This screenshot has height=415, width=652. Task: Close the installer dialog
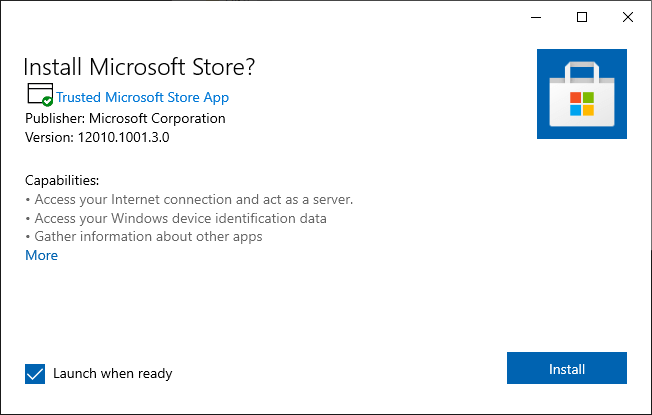pos(627,17)
